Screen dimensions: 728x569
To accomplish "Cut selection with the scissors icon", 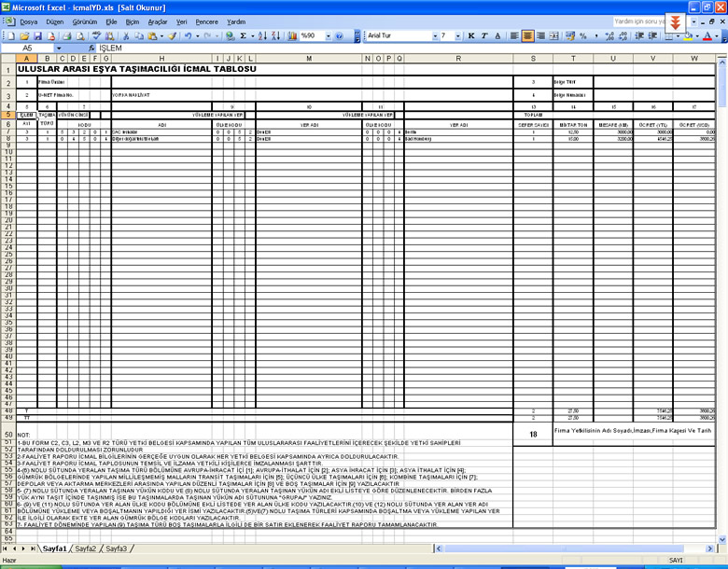I will [125, 35].
